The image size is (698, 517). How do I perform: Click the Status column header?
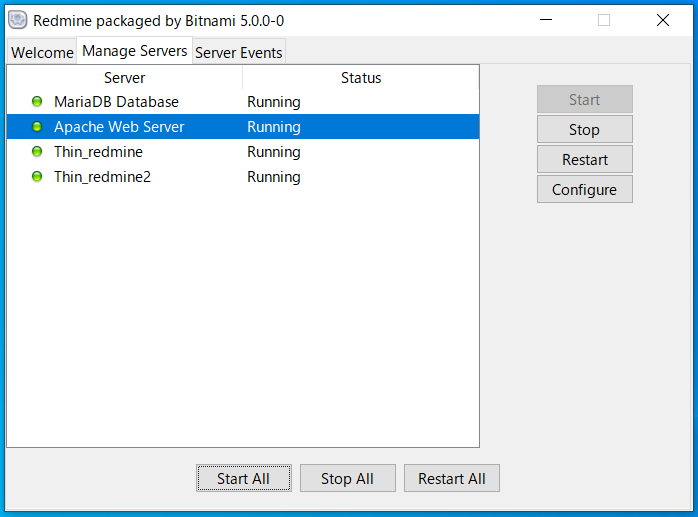point(360,78)
